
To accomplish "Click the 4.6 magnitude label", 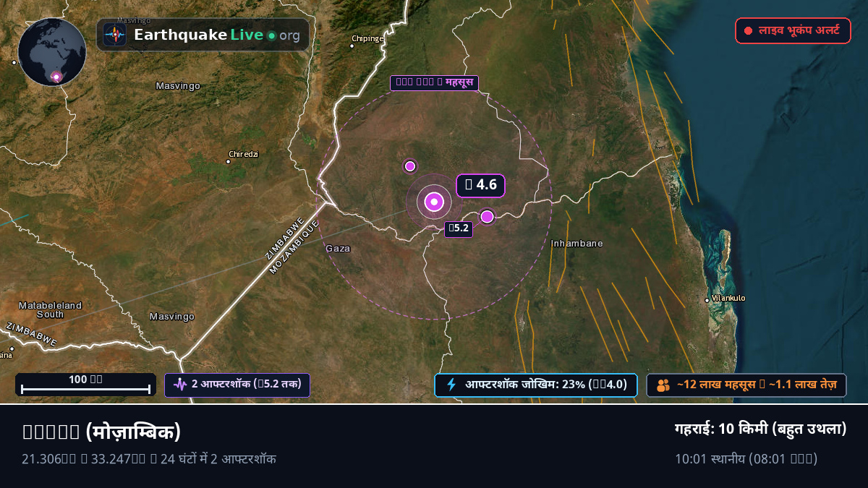I will 480,185.
